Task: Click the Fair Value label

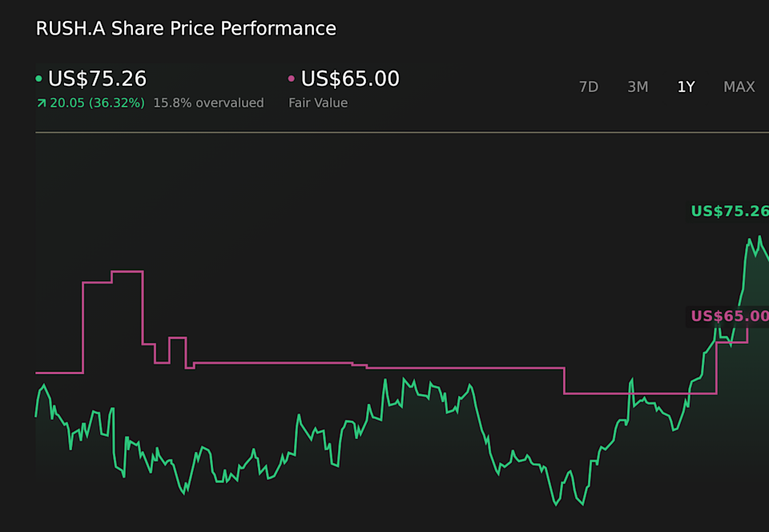Action: coord(318,103)
